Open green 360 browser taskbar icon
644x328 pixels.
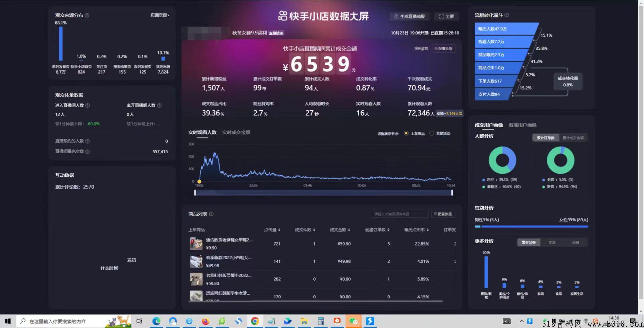pos(222,321)
